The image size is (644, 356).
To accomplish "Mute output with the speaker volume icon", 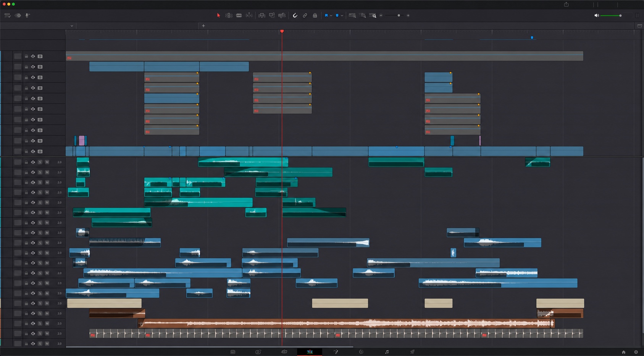I will pos(596,15).
